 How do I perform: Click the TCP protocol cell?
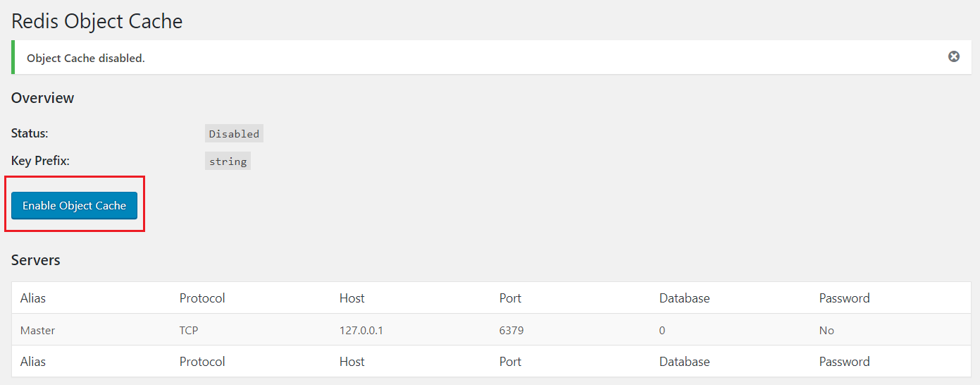click(x=190, y=330)
